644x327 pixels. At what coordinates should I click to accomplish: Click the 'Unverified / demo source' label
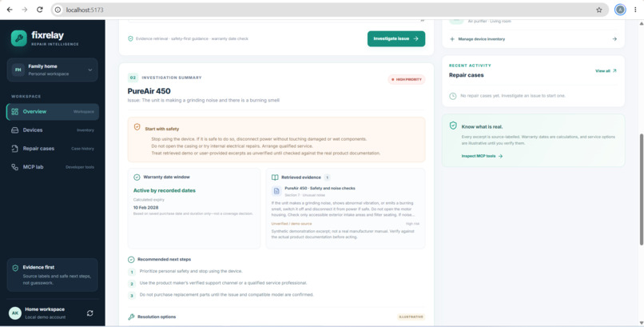point(292,224)
